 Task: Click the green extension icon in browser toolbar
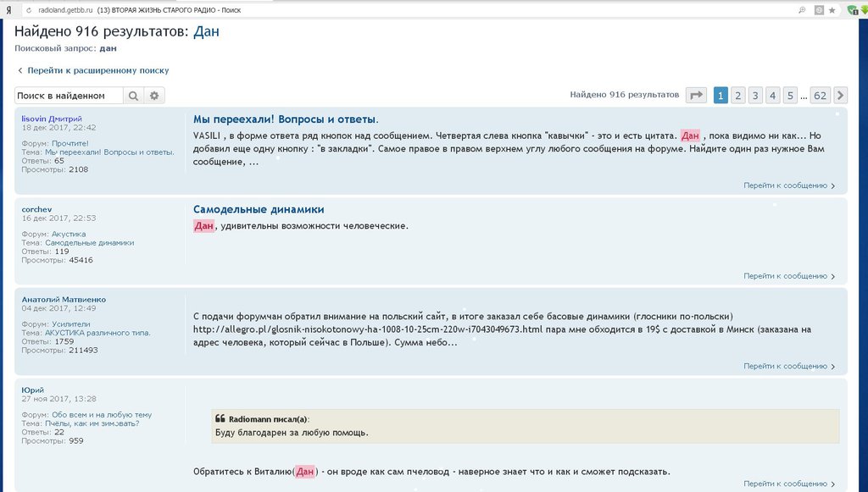point(851,9)
